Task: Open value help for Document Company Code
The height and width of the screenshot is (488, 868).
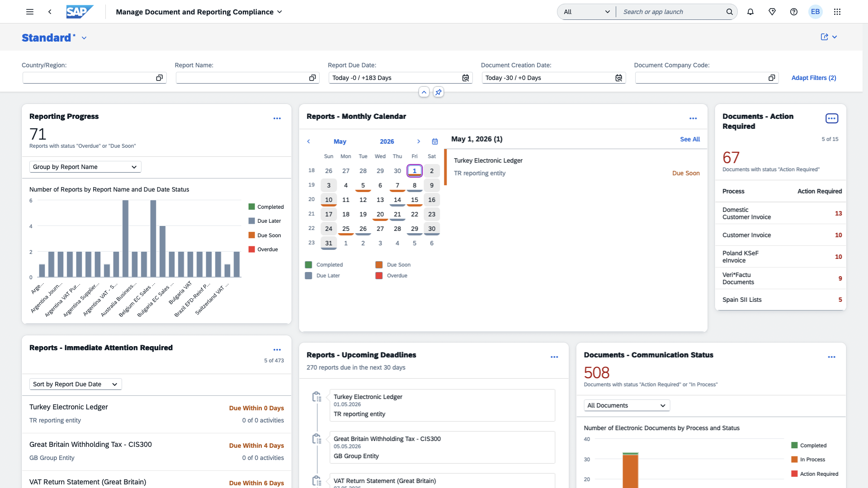Action: pyautogui.click(x=772, y=78)
